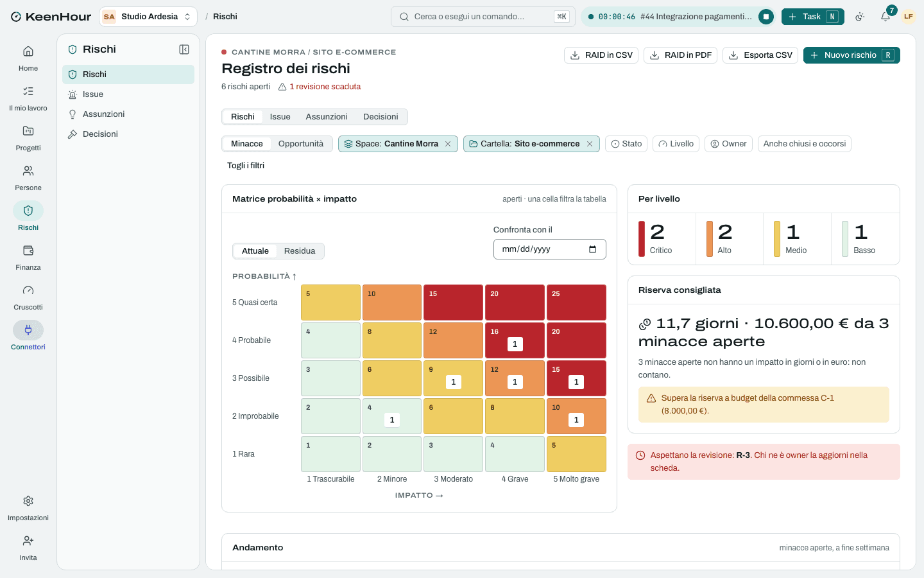Filter by the Alto level card
924x578 pixels.
tap(730, 239)
